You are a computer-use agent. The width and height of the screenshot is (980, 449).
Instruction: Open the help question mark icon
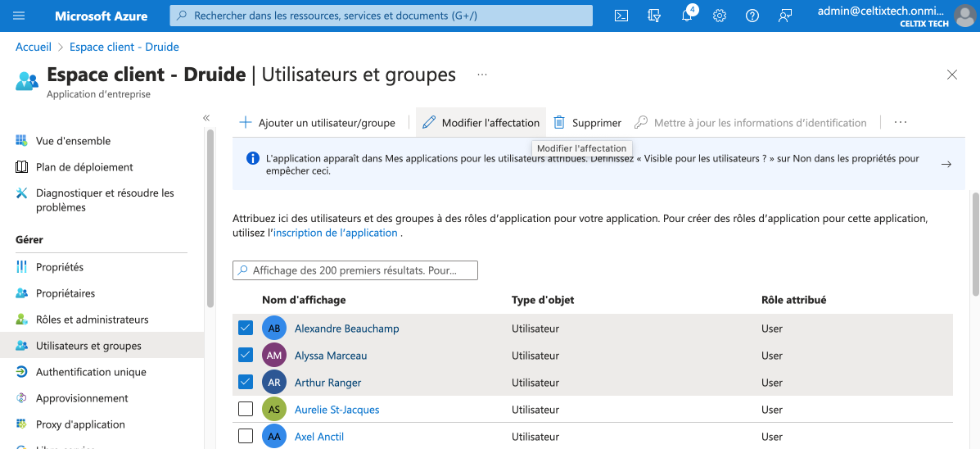pos(752,16)
